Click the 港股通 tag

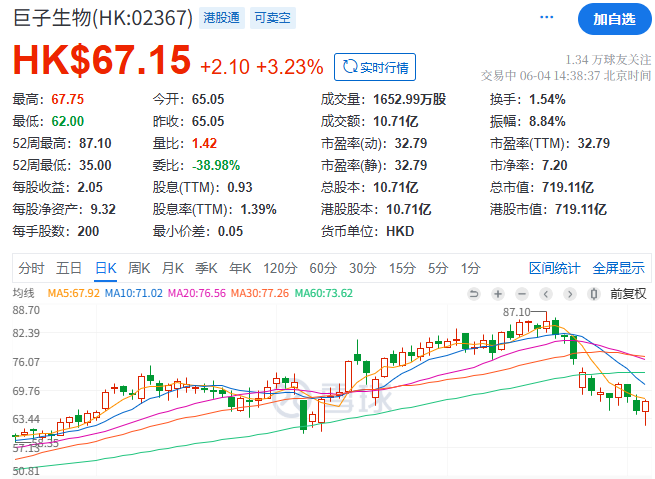coord(221,18)
